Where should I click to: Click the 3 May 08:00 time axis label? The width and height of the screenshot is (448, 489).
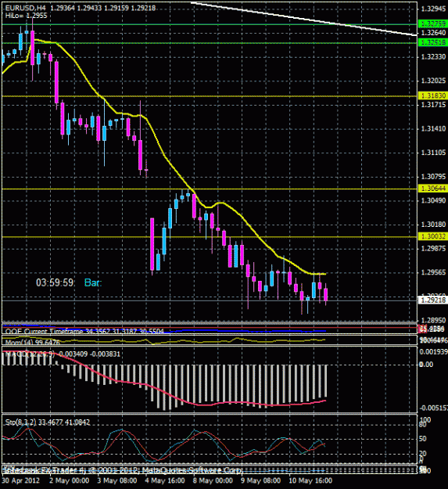(x=116, y=480)
